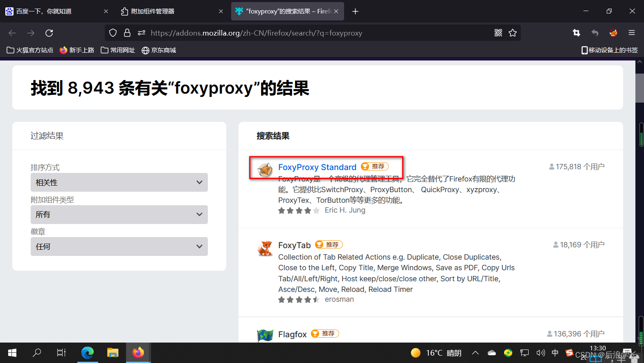Open the weather widget 16°C 晴朗
The width and height of the screenshot is (644, 363).
click(436, 353)
